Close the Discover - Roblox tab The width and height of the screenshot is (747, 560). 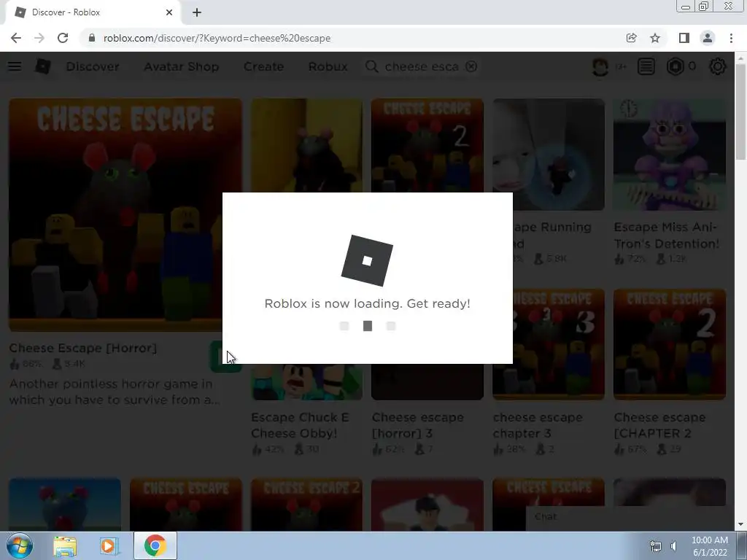point(169,12)
